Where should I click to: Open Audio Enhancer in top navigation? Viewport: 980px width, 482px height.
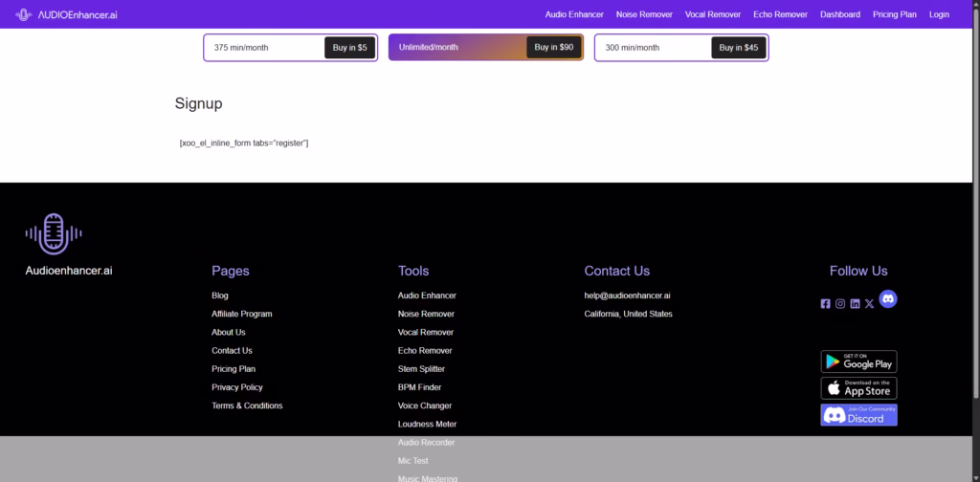(574, 14)
